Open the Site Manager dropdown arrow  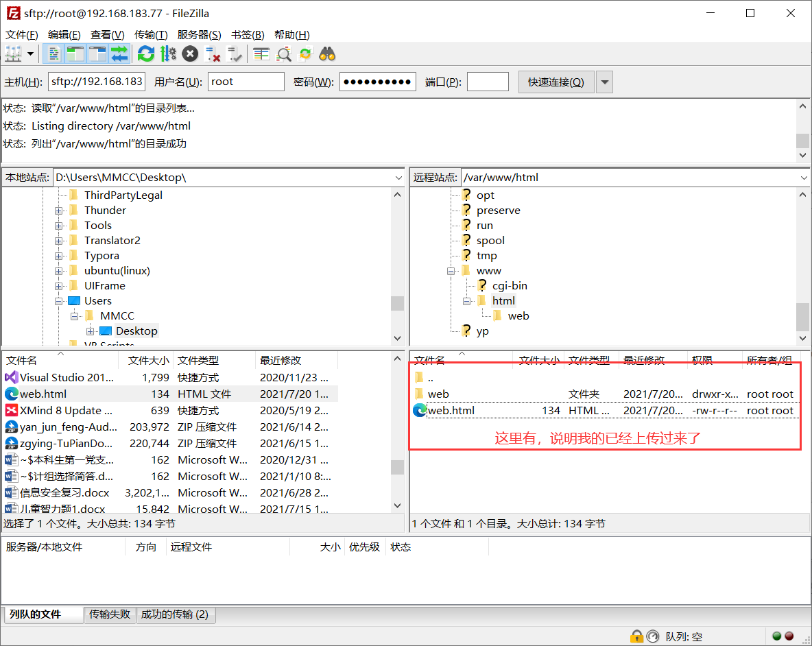point(29,53)
